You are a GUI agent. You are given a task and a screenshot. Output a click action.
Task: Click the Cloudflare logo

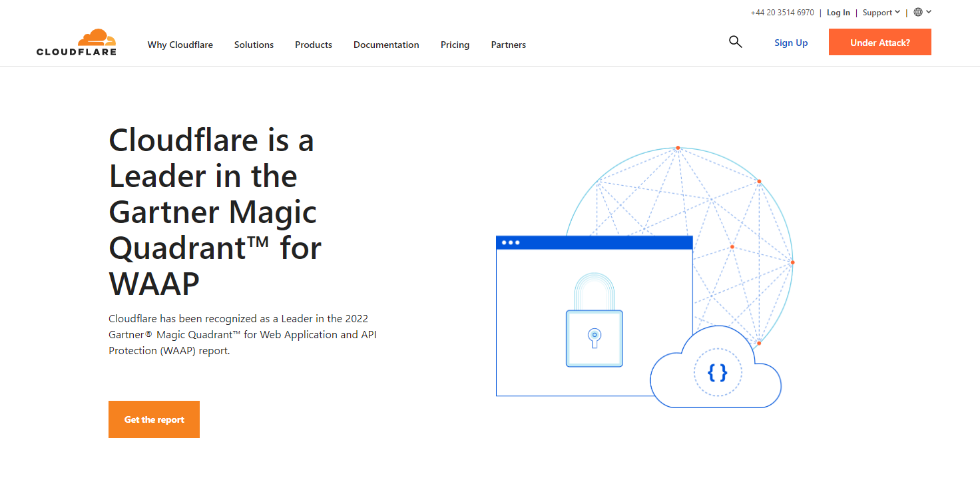[77, 43]
